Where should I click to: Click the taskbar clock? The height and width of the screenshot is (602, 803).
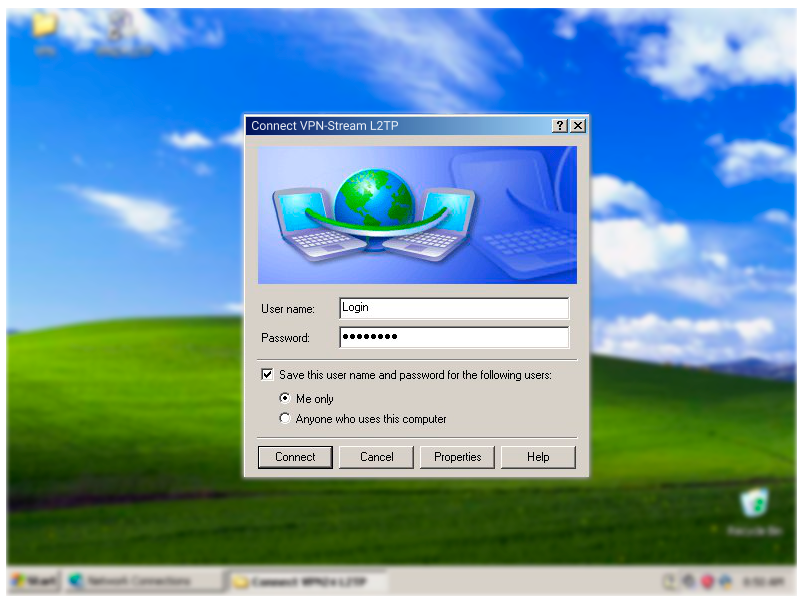point(763,582)
